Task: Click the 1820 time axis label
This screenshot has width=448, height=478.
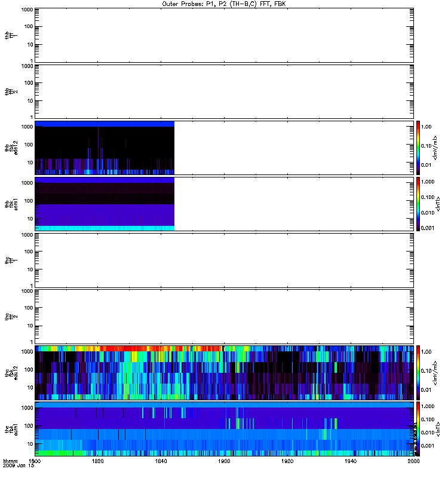Action: (x=98, y=461)
